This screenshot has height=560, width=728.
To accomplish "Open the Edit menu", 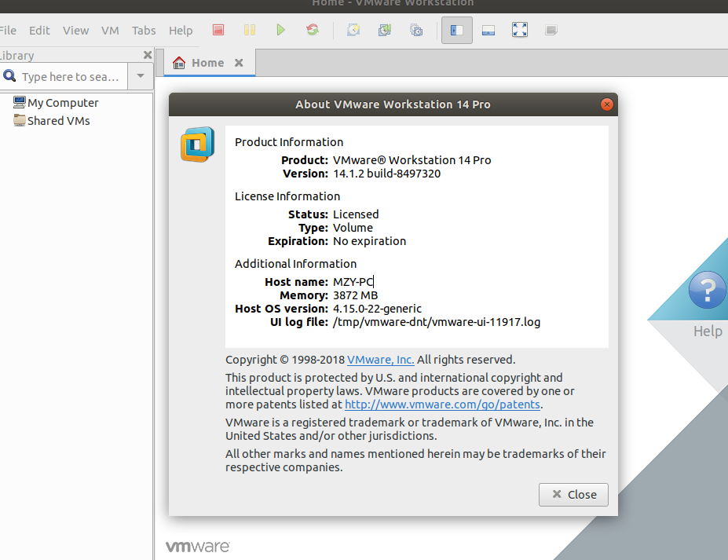I will (x=39, y=31).
